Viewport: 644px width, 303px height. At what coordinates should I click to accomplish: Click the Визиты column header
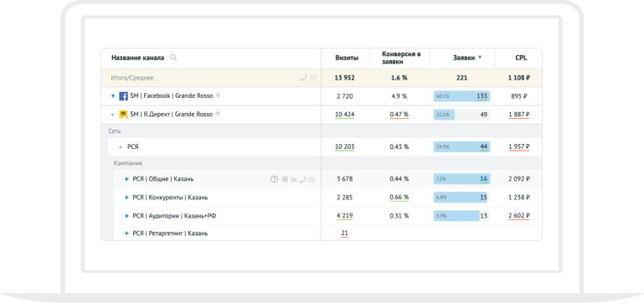pos(347,59)
